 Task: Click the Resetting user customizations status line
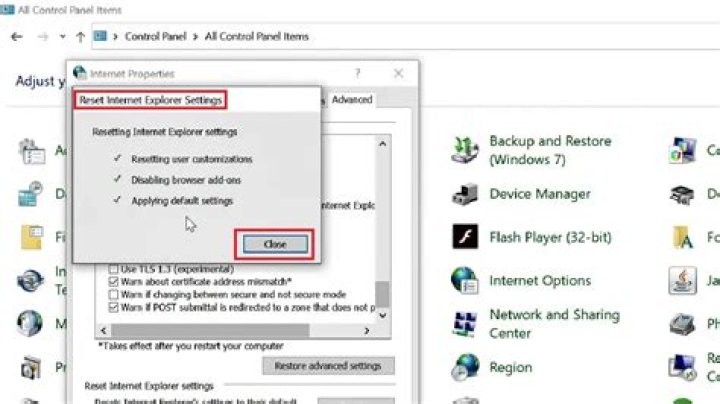(191, 159)
